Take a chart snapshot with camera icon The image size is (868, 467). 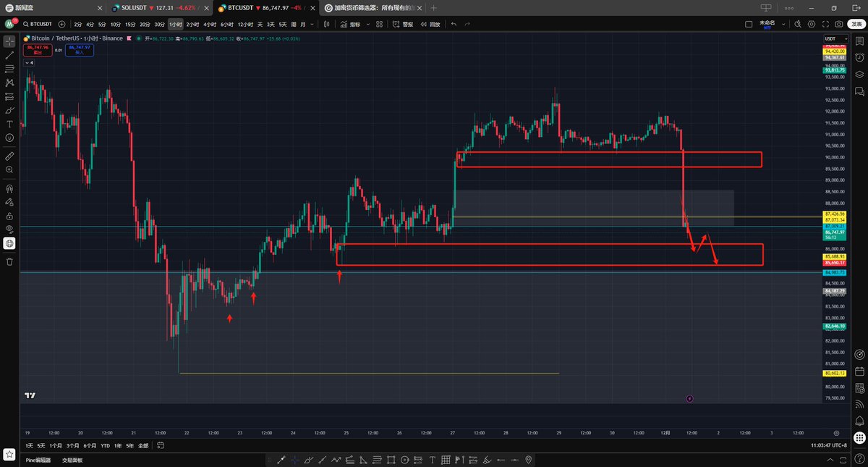(839, 24)
